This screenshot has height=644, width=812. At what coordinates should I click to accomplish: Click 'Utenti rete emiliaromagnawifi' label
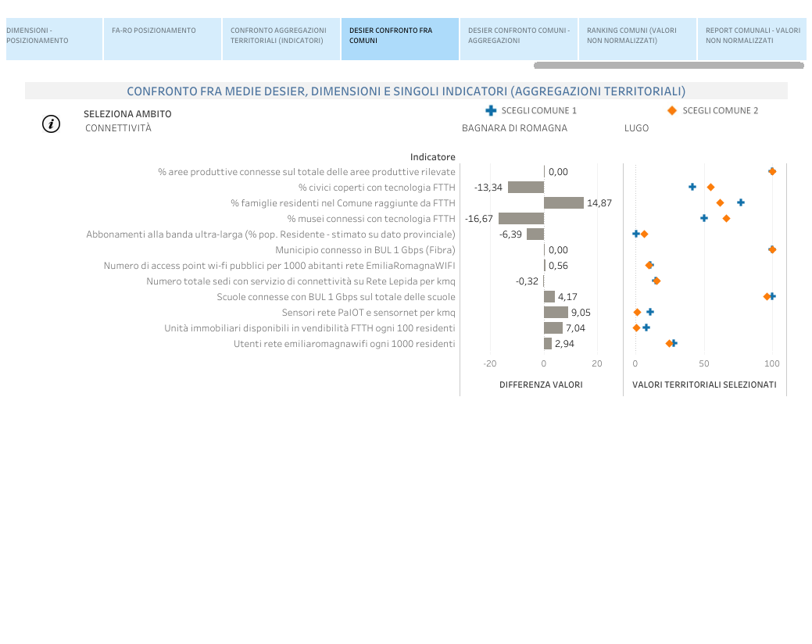(345, 344)
